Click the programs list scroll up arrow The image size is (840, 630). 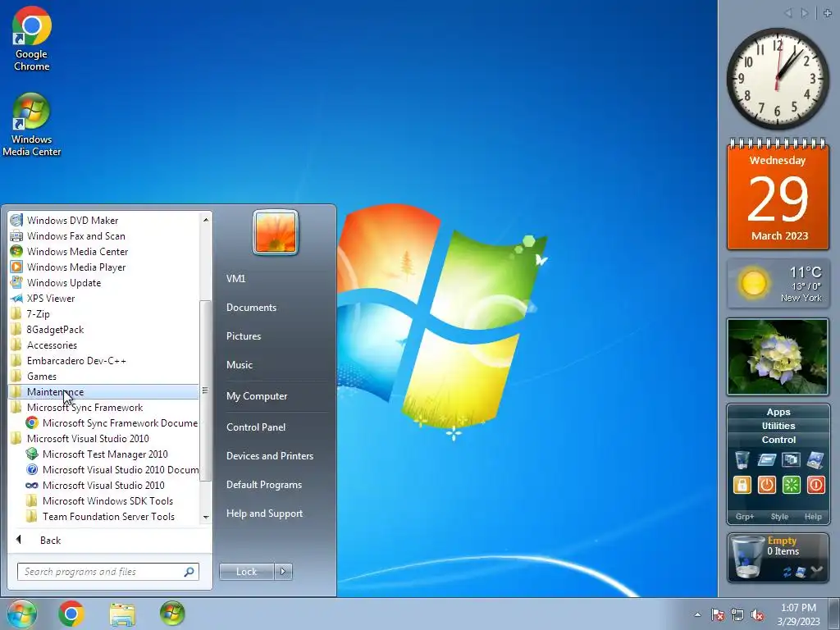click(206, 219)
